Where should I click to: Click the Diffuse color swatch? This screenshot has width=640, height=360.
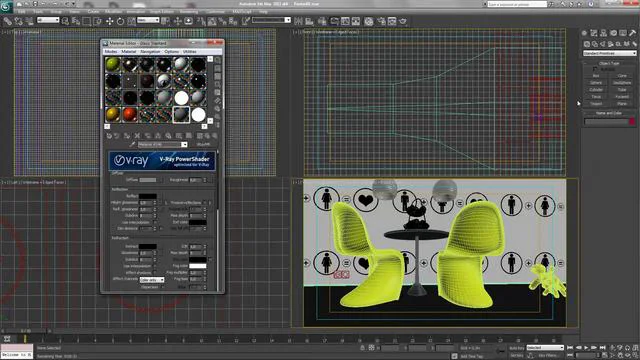148,180
